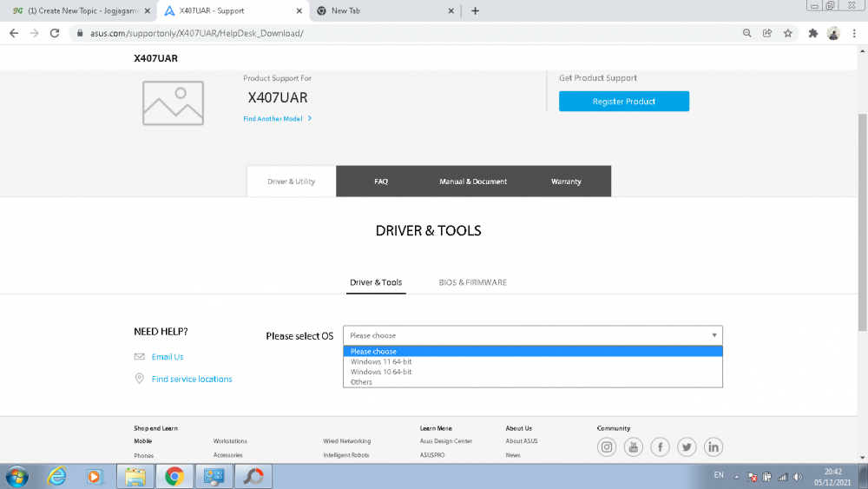
Task: Select Windows 11 64-bit from OS list
Action: (533, 361)
